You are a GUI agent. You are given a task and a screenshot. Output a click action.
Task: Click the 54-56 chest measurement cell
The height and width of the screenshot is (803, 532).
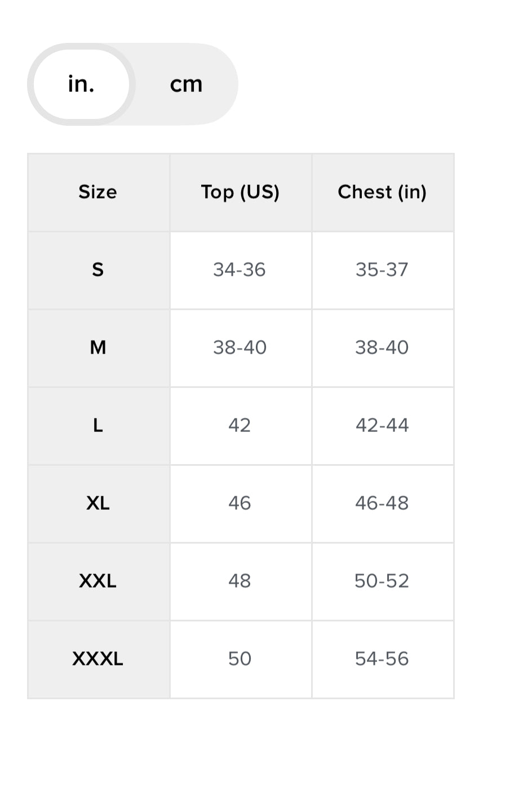click(x=382, y=659)
